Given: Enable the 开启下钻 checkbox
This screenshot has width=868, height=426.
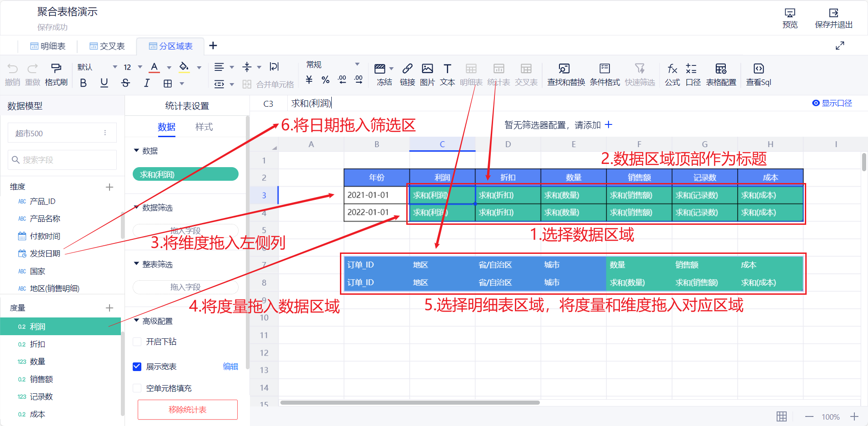Looking at the screenshot, I should pos(137,342).
